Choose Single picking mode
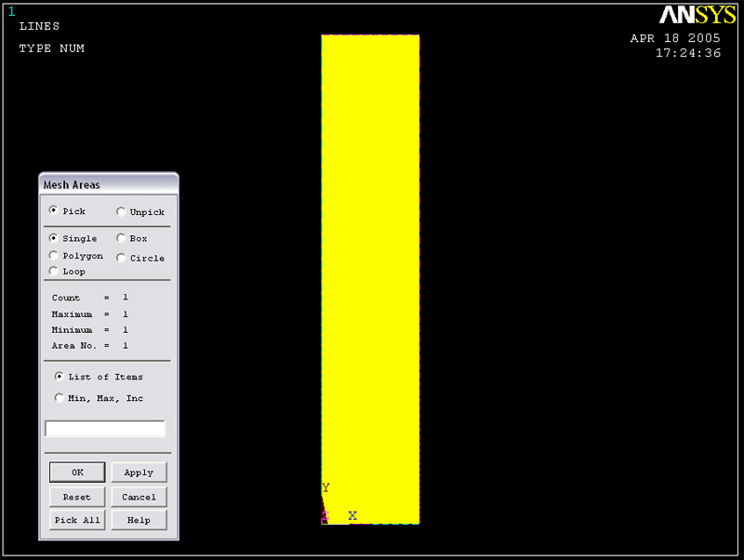744x560 pixels. pyautogui.click(x=54, y=238)
